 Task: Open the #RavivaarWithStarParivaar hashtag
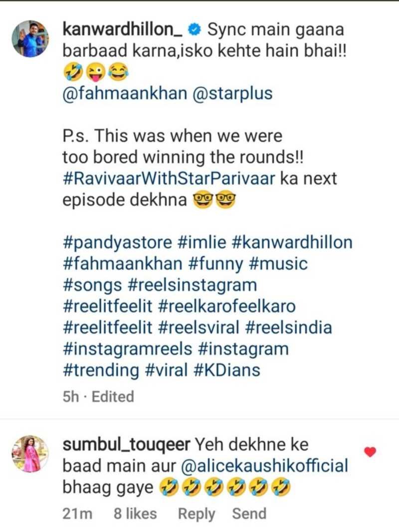click(169, 179)
